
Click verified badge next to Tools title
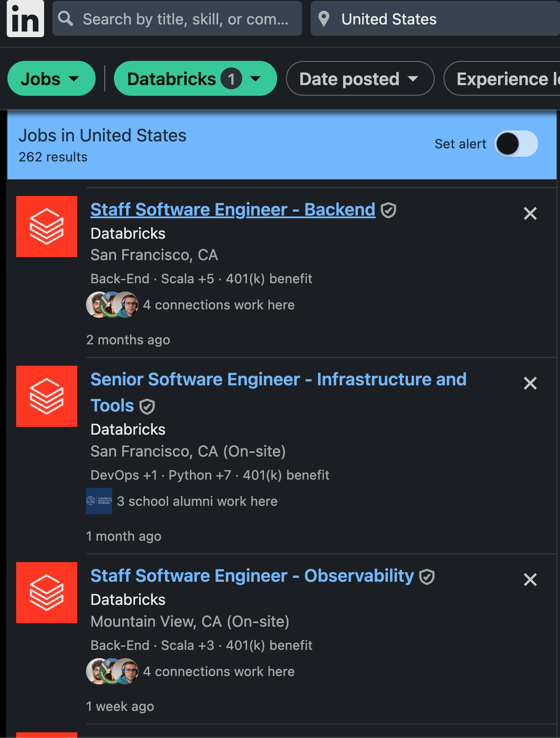click(x=147, y=406)
